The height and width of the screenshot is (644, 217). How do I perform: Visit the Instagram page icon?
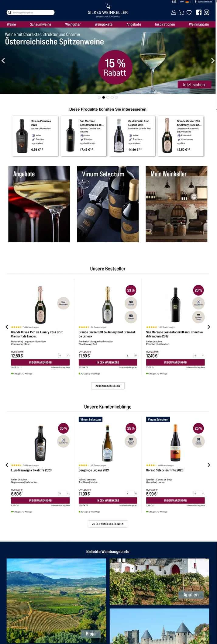click(x=206, y=12)
